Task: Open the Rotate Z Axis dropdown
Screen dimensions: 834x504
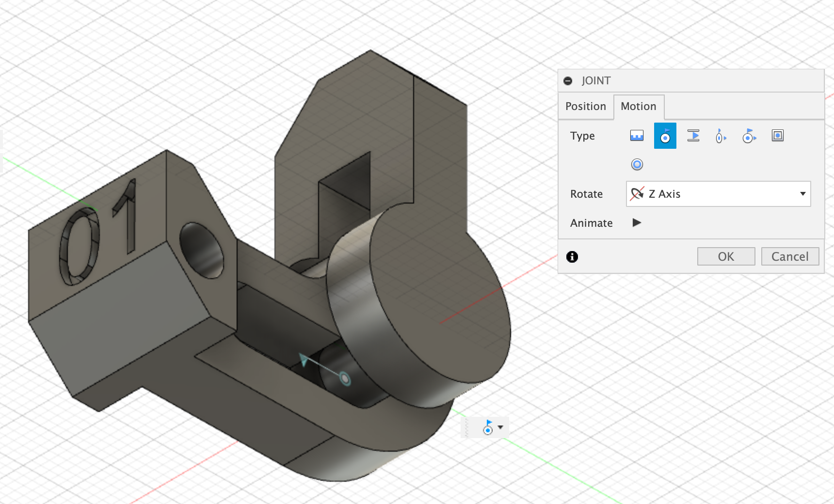Action: coord(719,194)
